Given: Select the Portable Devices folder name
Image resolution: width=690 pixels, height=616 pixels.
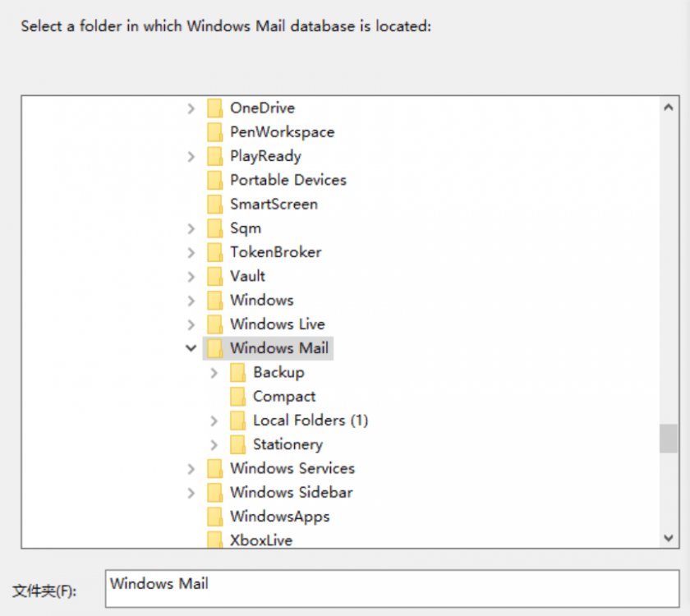Looking at the screenshot, I should (x=288, y=180).
